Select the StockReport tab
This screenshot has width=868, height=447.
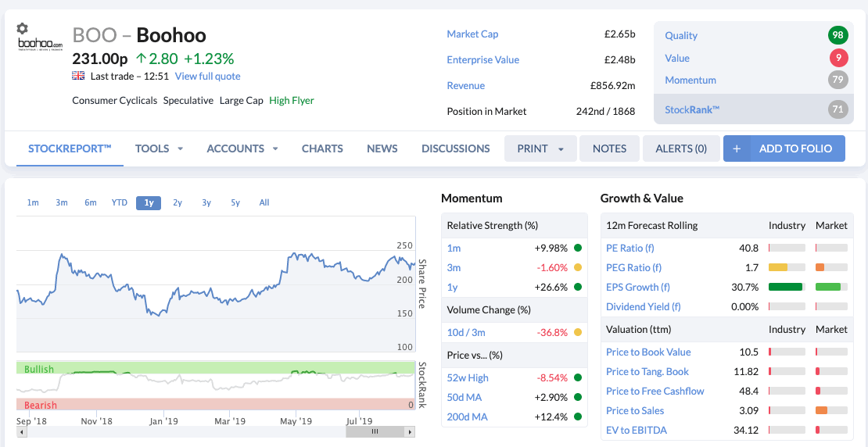(70, 148)
